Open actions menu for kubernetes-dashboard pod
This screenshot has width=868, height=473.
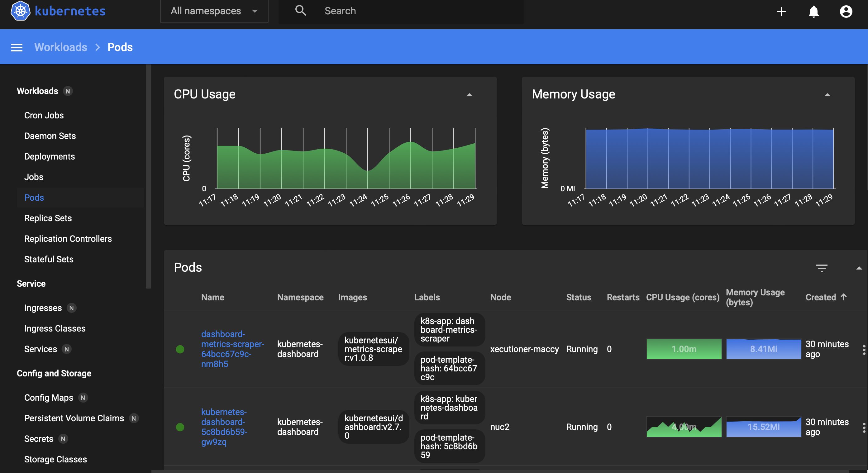[x=864, y=427]
